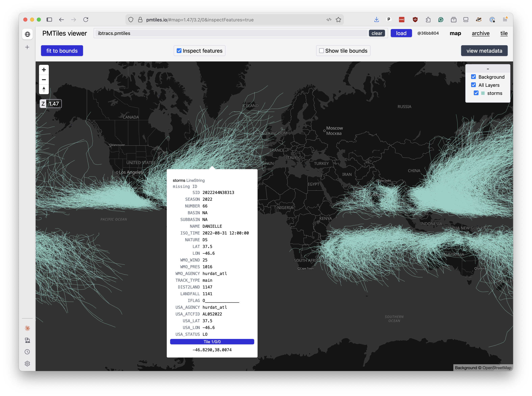Switch to the tile tab
The height and width of the screenshot is (396, 532).
tap(504, 33)
